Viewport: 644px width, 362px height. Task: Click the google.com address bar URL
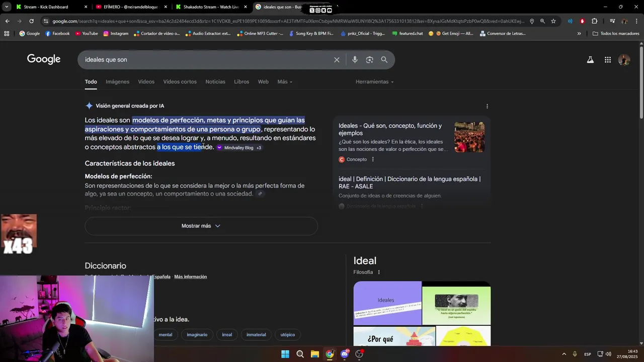[x=288, y=21]
